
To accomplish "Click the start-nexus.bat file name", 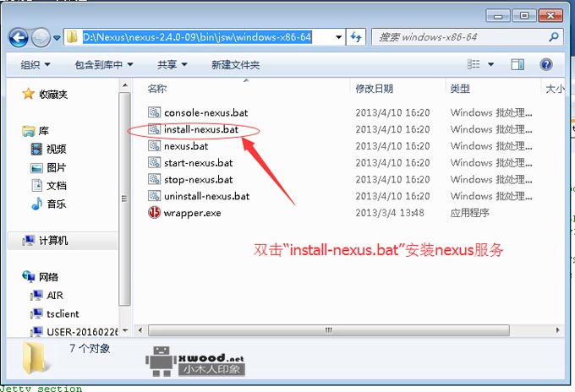I will [x=199, y=163].
